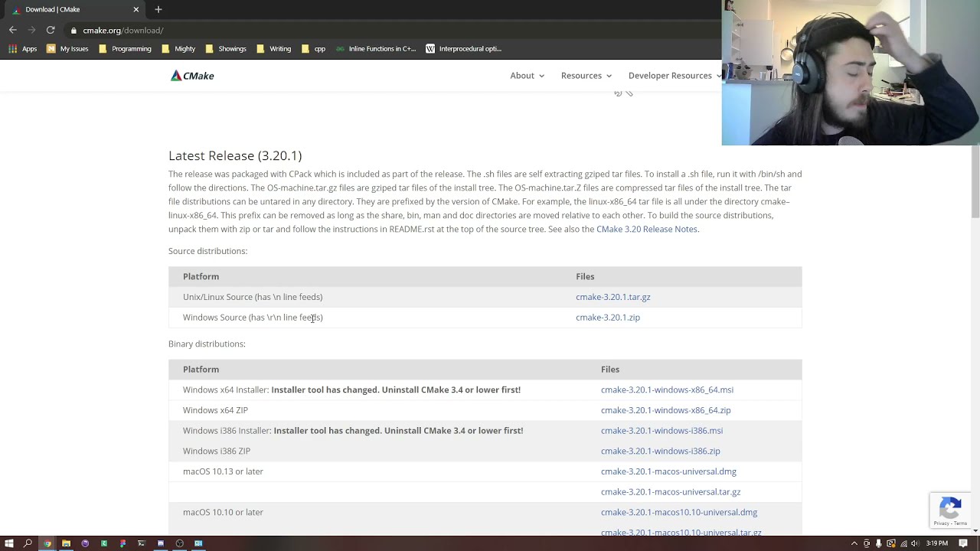
Task: Download cmake-3.20.1-windows-i386.msi
Action: pyautogui.click(x=661, y=431)
